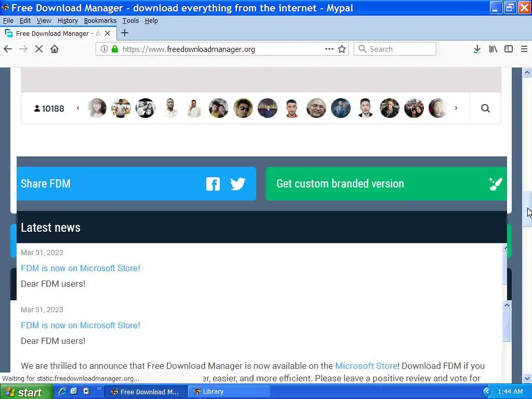Open the Tools menu
532x399 pixels.
click(x=130, y=21)
